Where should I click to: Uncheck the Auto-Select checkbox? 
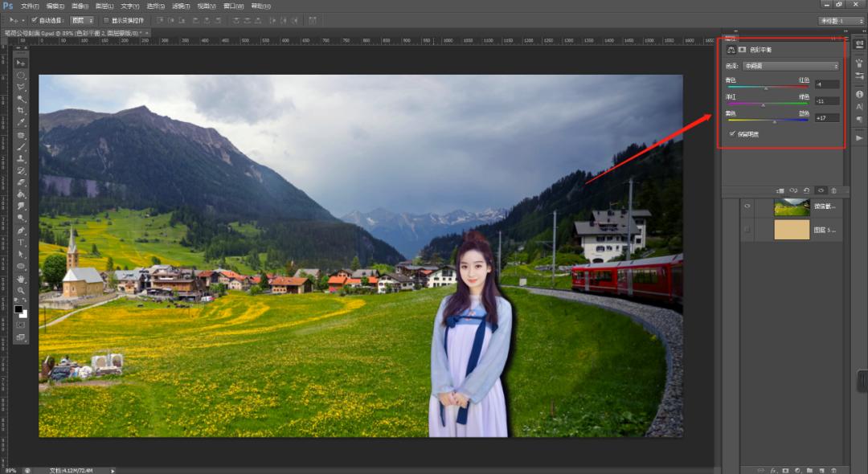pos(35,20)
